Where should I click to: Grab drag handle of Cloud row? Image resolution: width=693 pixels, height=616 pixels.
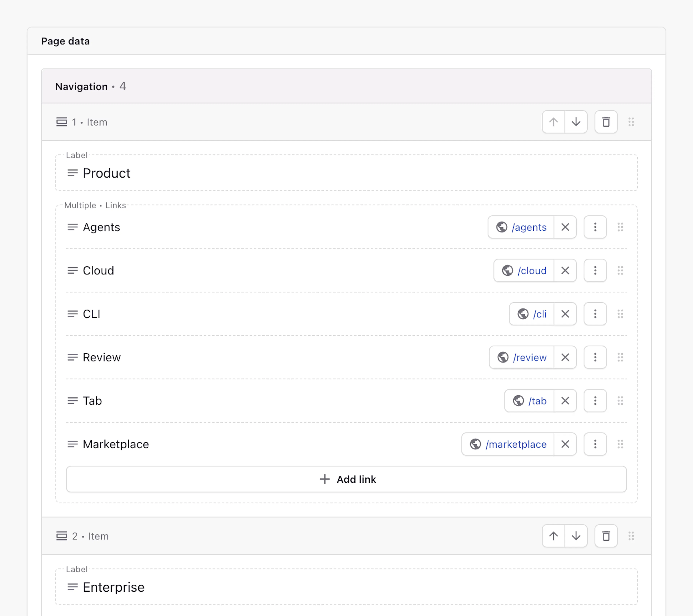click(x=620, y=270)
